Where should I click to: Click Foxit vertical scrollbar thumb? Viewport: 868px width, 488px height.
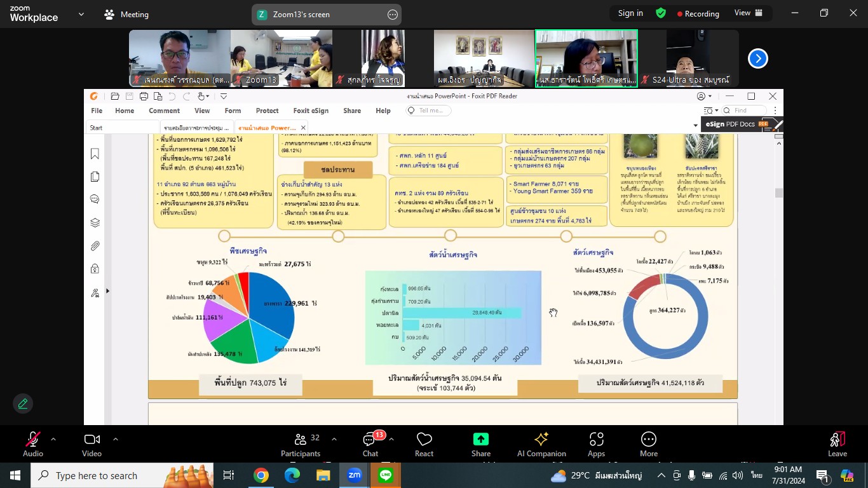[x=778, y=193]
